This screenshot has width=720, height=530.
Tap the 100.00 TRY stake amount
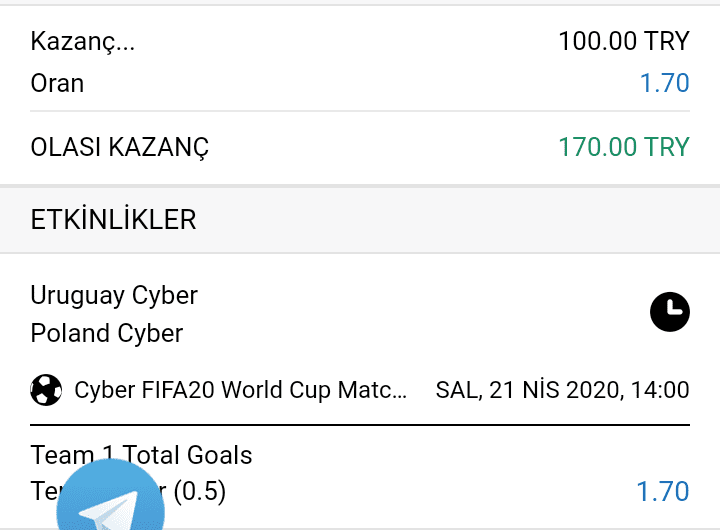[x=624, y=41]
